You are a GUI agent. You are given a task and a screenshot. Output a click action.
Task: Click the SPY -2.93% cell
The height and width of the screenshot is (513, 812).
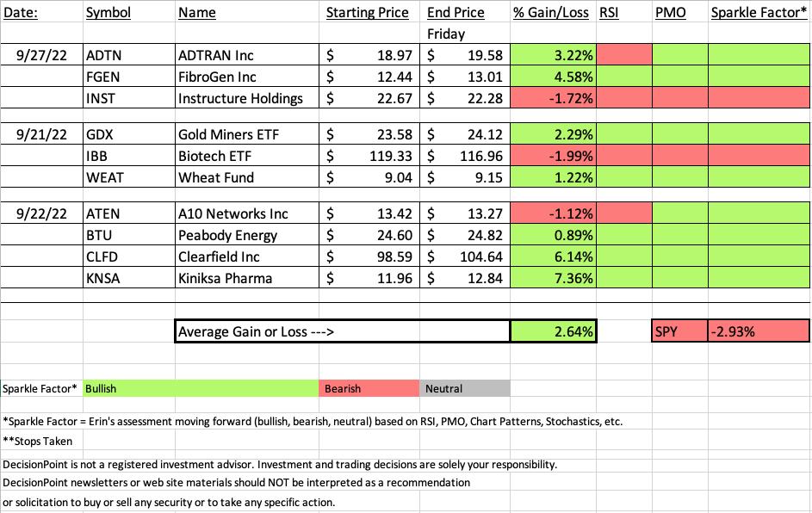click(x=758, y=331)
